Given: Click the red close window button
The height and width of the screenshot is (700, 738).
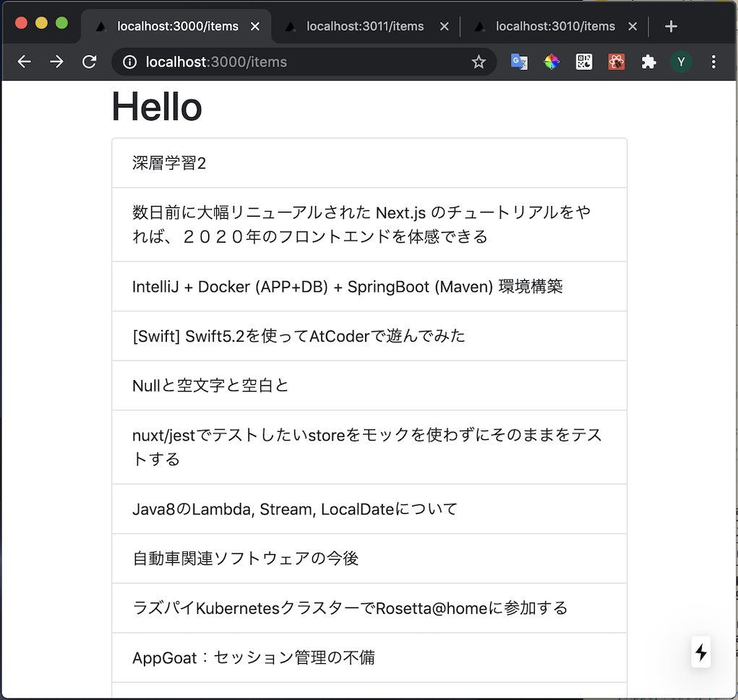Looking at the screenshot, I should pyautogui.click(x=21, y=22).
